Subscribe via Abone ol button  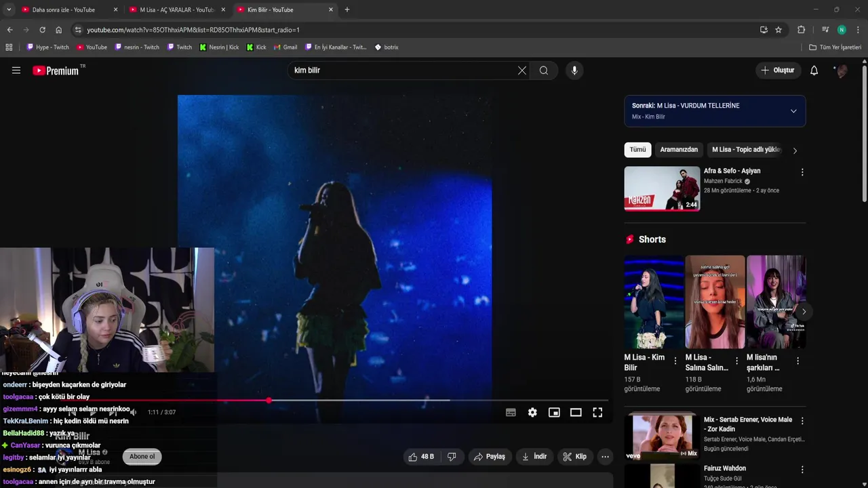[142, 456]
